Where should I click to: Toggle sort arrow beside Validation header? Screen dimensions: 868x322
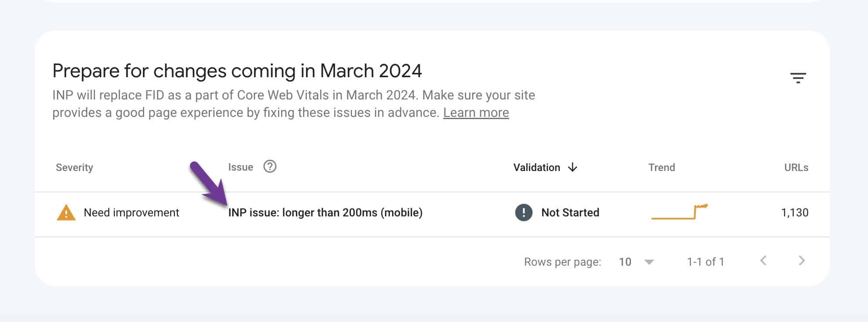(573, 168)
